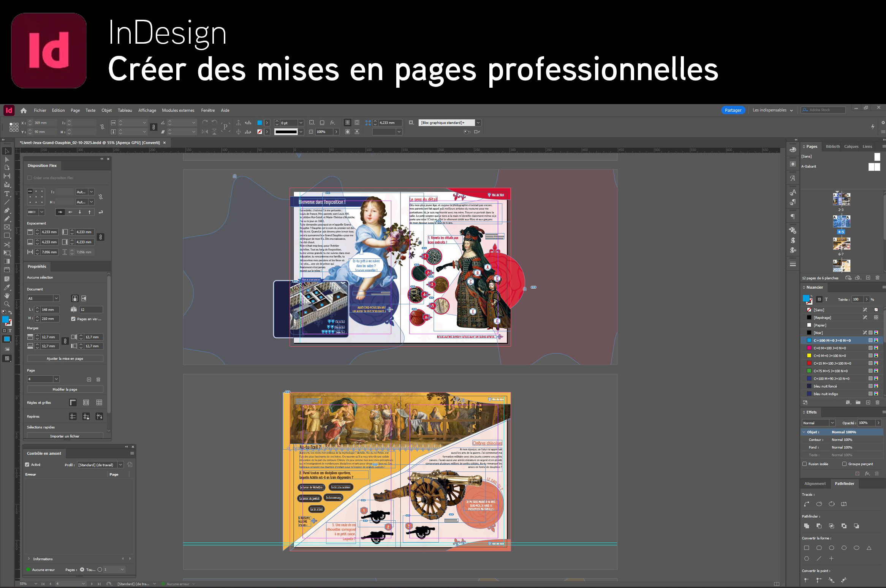Image resolution: width=886 pixels, height=588 pixels.
Task: Switch to the Liens tab
Action: pyautogui.click(x=867, y=146)
